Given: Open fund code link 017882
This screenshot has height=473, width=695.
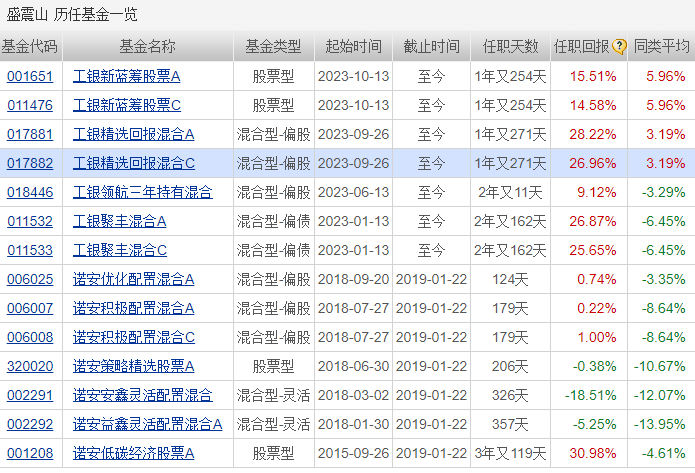Looking at the screenshot, I should coord(30,163).
